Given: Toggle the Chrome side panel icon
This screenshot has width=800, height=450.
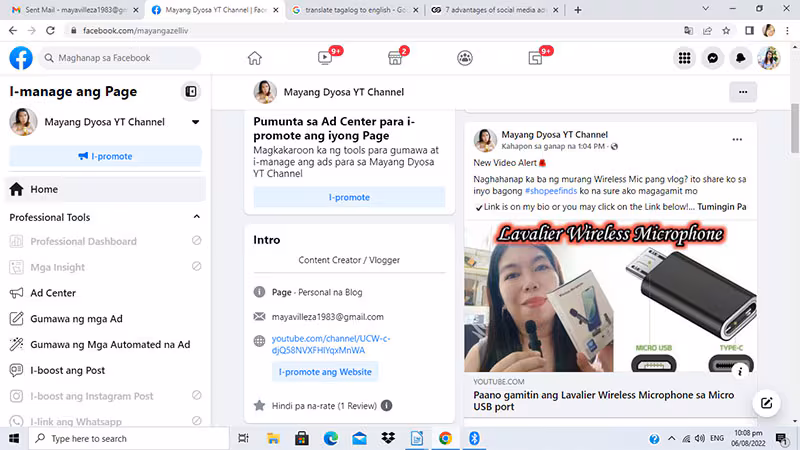Looking at the screenshot, I should [749, 31].
